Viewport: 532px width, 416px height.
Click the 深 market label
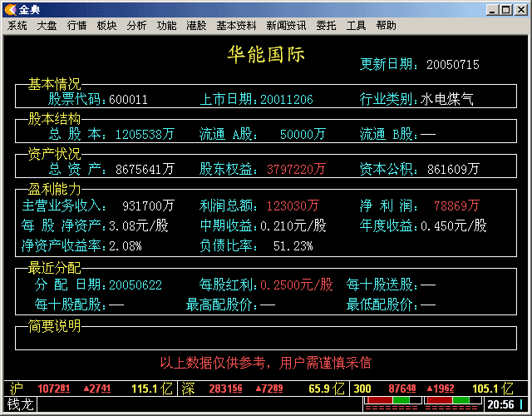[x=188, y=389]
